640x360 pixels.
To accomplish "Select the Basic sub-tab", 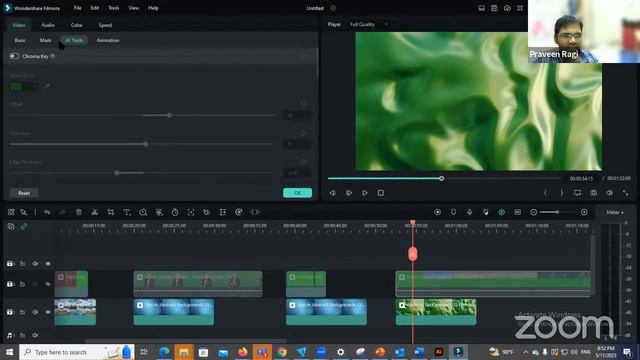I will (x=20, y=40).
